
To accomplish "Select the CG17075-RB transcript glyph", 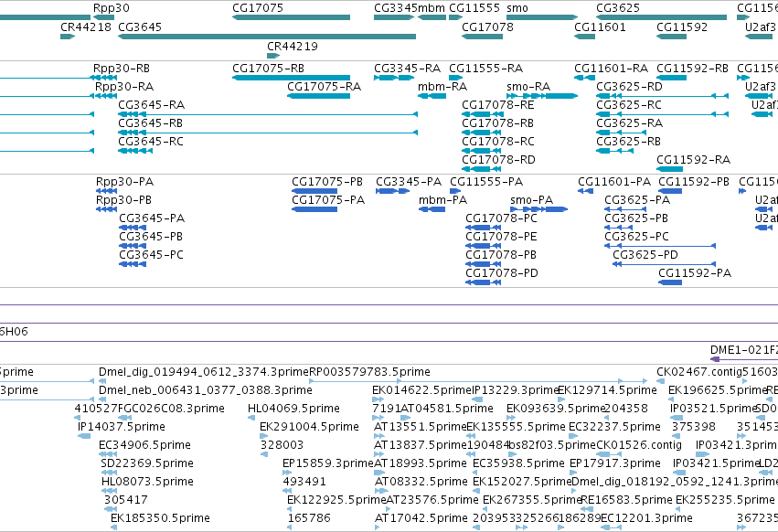I will [291, 78].
